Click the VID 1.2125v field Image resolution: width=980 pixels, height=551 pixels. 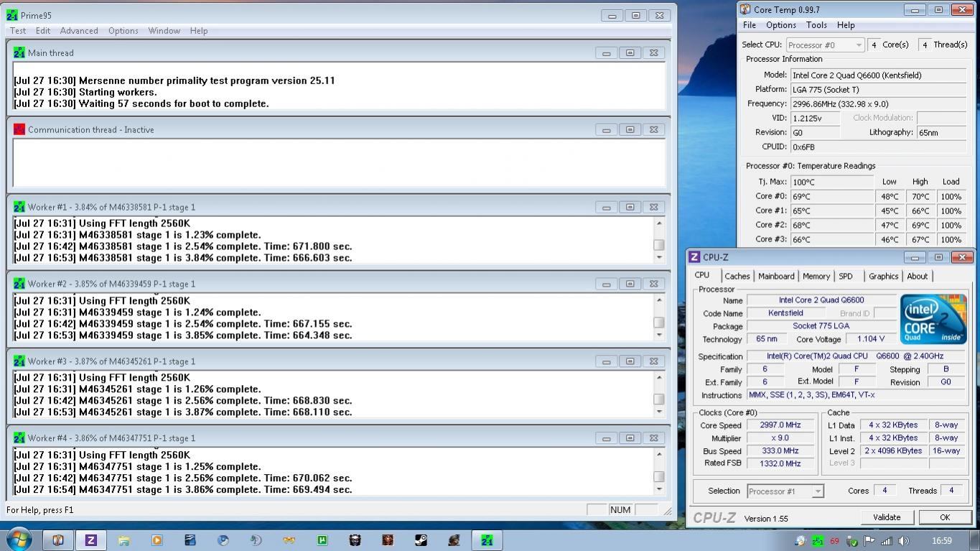815,118
